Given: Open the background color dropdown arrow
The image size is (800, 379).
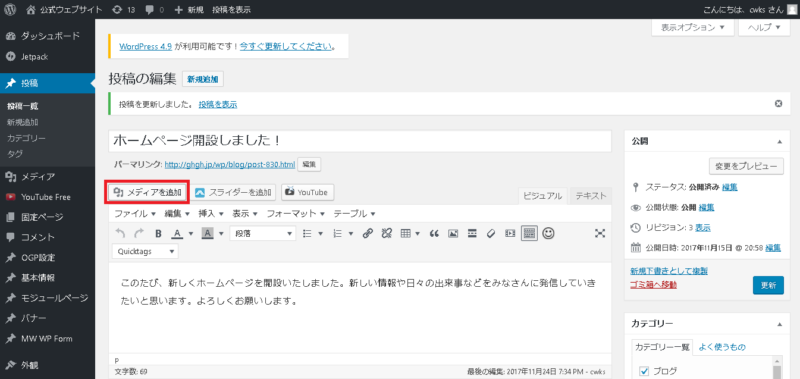Looking at the screenshot, I should click(x=221, y=234).
